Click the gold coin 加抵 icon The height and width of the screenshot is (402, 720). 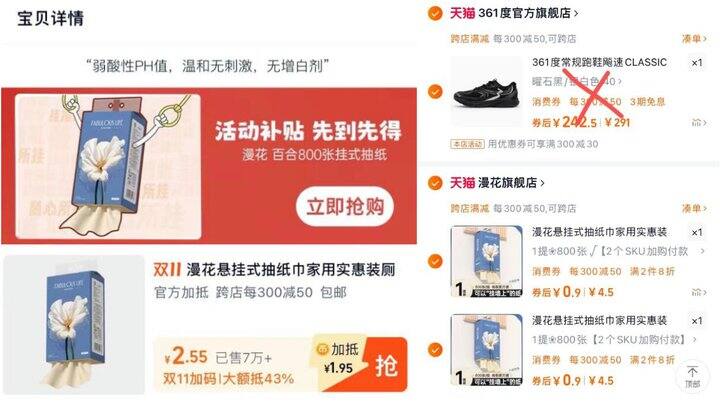click(322, 349)
